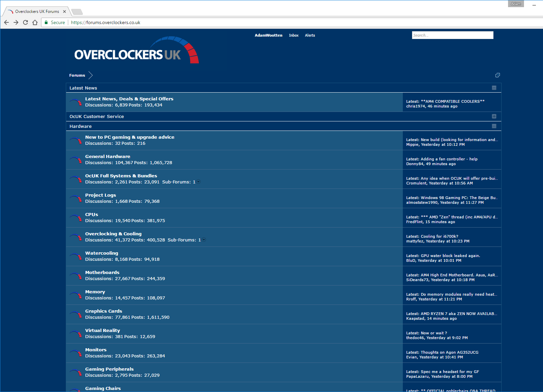This screenshot has height=392, width=543.
Task: Click username chris1974 in Latest News row
Action: 416,106
